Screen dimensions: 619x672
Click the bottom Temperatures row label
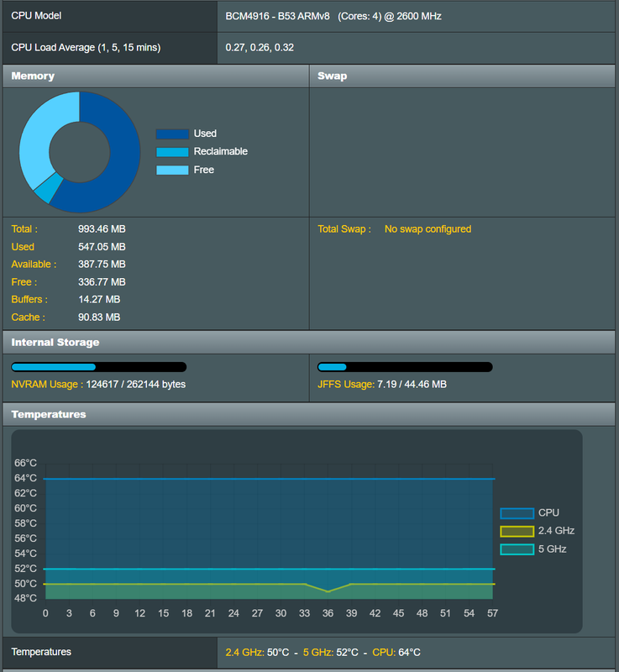[x=41, y=652]
